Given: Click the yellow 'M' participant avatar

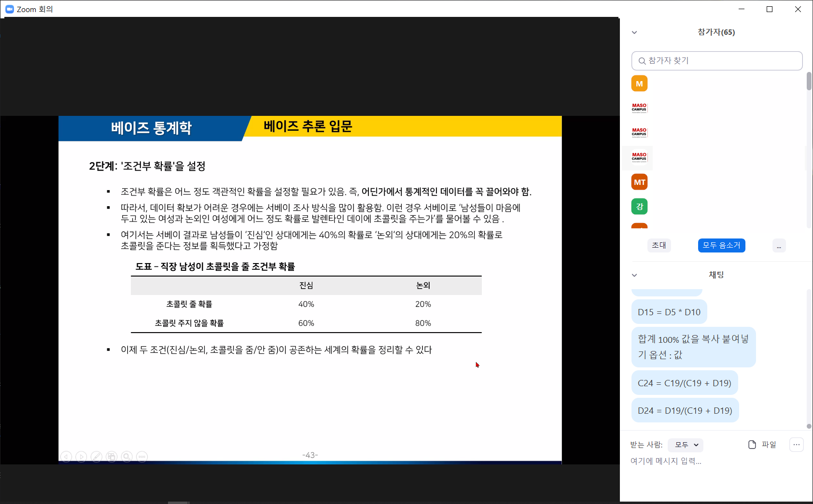Looking at the screenshot, I should 639,84.
